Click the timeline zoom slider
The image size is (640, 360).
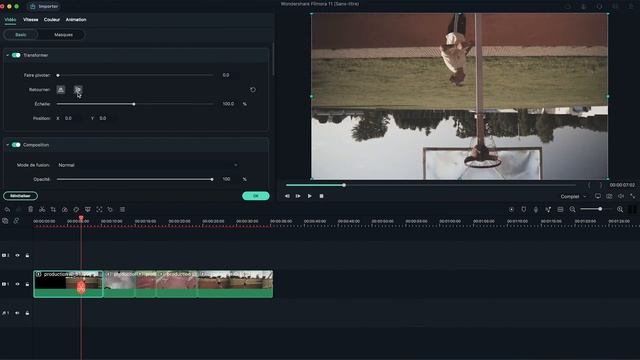click(596, 209)
